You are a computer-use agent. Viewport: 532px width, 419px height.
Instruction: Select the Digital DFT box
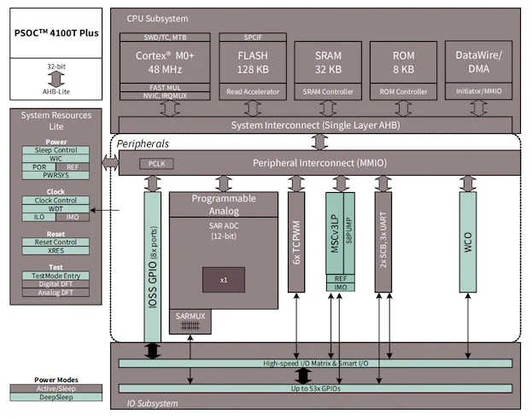tap(56, 284)
